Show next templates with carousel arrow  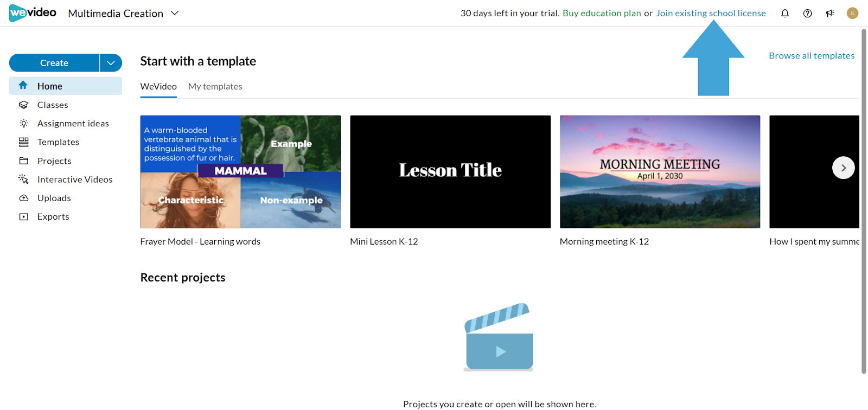[843, 168]
